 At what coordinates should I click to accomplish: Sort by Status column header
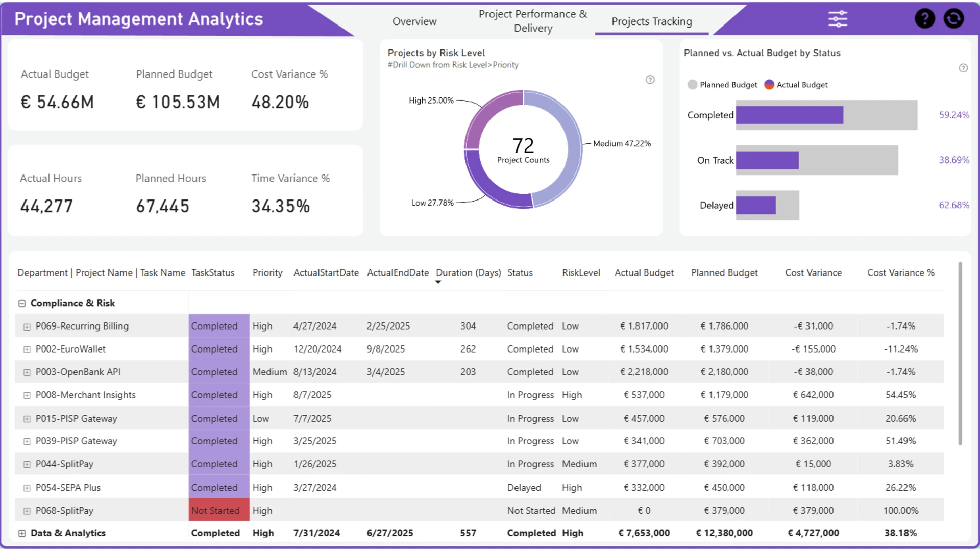(x=520, y=273)
